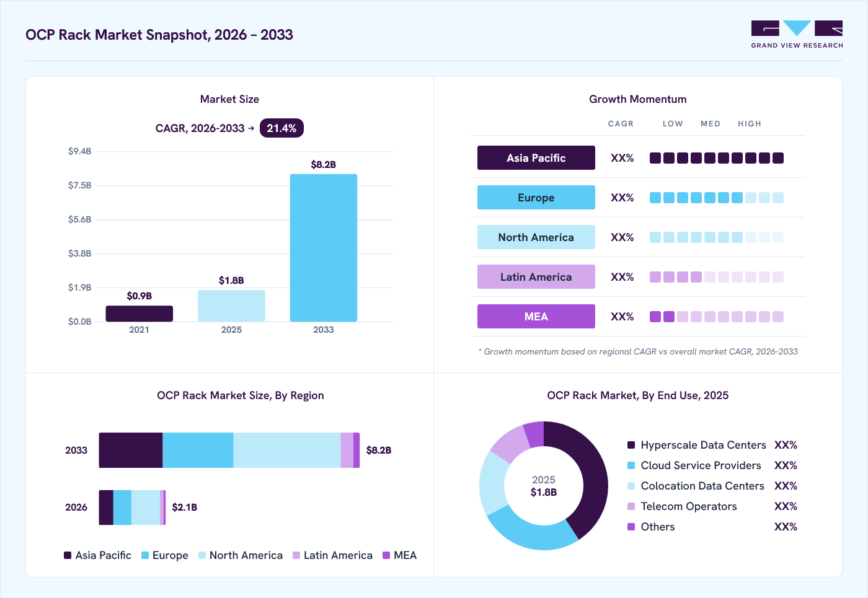This screenshot has width=868, height=598.
Task: Click the 21.4% CAGR badge
Action: pyautogui.click(x=281, y=128)
